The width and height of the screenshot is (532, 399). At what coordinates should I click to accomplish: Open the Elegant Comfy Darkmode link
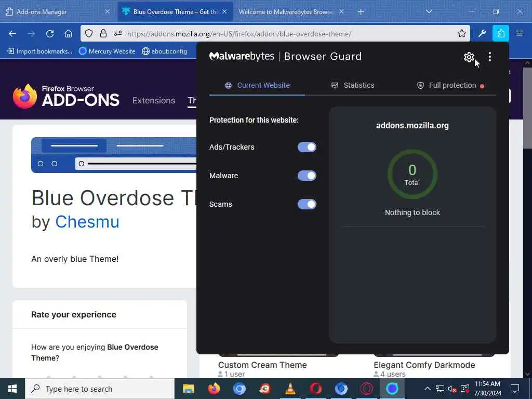click(x=424, y=365)
